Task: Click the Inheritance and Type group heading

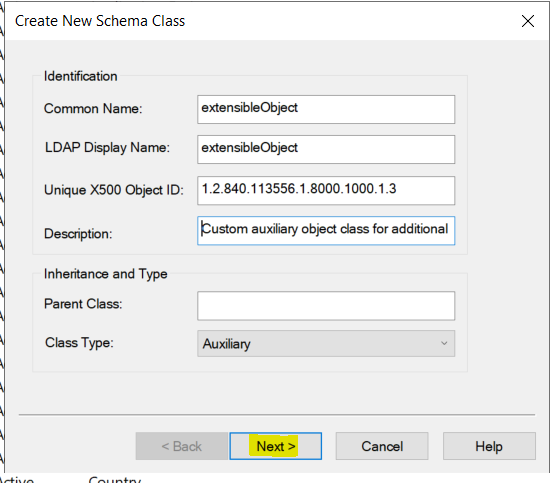Action: click(105, 274)
